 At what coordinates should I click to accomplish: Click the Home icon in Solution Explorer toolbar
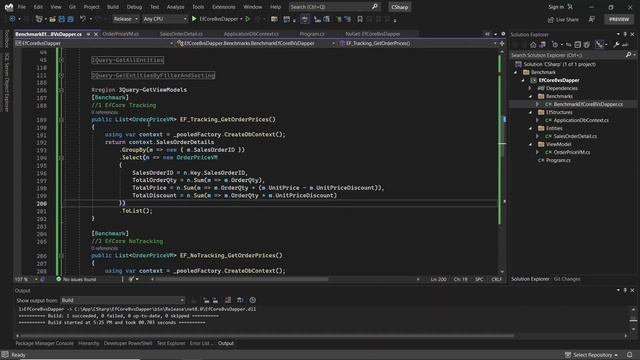533,44
